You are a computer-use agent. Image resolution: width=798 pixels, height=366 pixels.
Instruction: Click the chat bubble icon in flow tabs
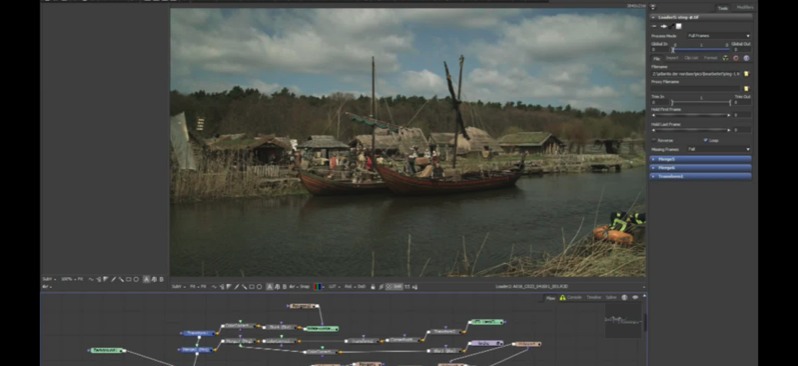tap(635, 297)
